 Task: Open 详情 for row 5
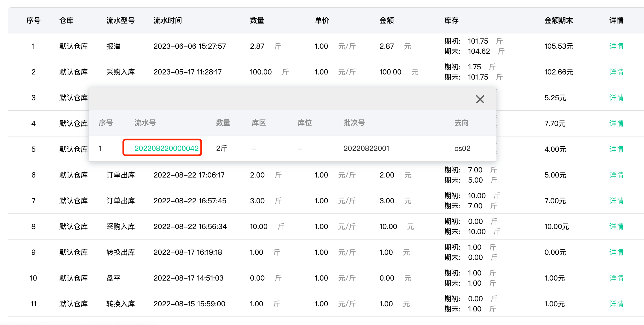616,149
